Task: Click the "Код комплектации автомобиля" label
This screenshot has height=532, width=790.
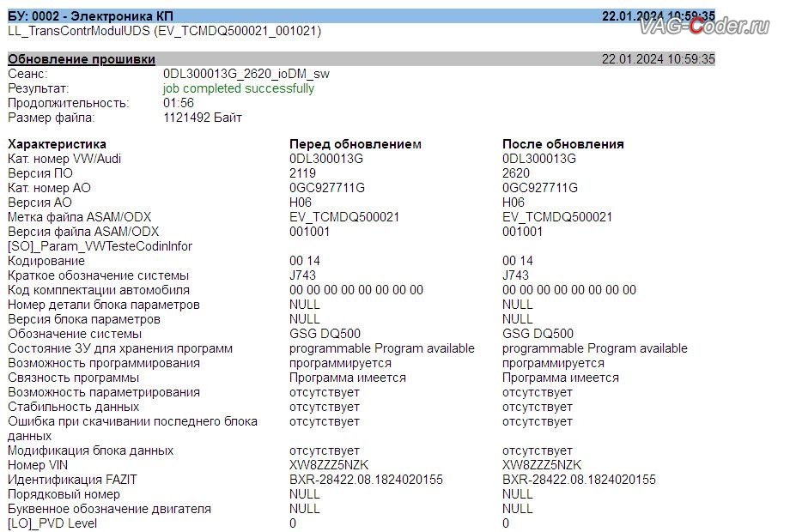Action: [x=98, y=290]
